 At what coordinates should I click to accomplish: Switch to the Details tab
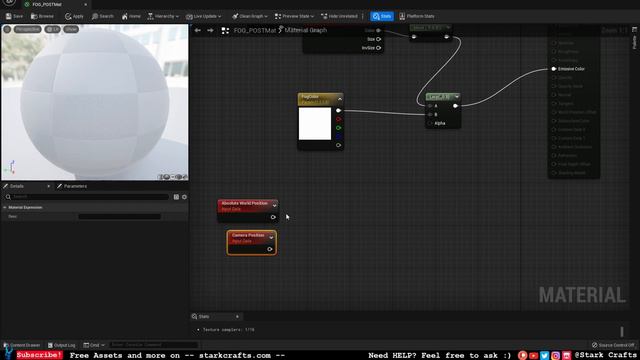click(17, 186)
